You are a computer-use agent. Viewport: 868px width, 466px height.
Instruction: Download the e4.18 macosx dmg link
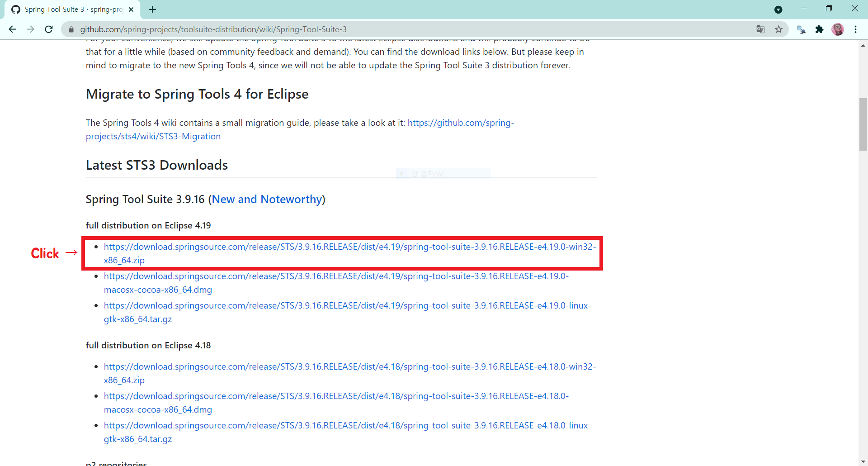[336, 403]
